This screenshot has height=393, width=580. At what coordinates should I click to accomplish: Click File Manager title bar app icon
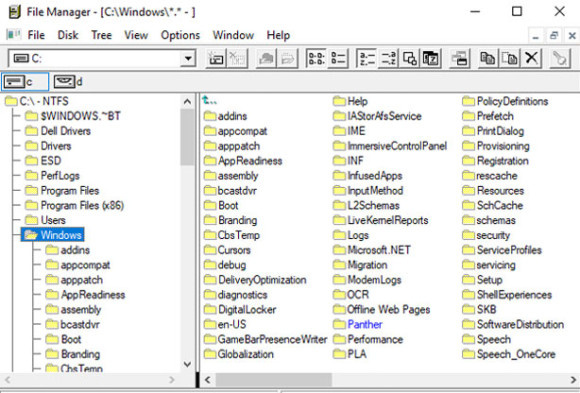14,12
